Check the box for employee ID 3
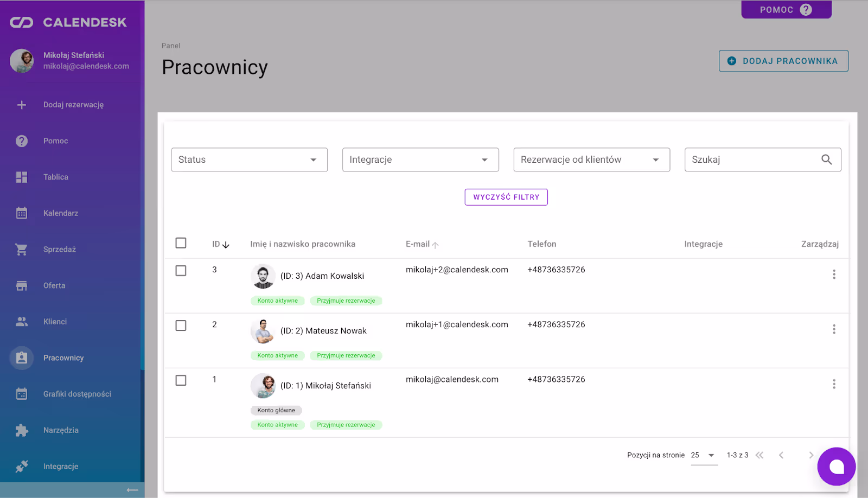This screenshot has height=498, width=868. [181, 271]
